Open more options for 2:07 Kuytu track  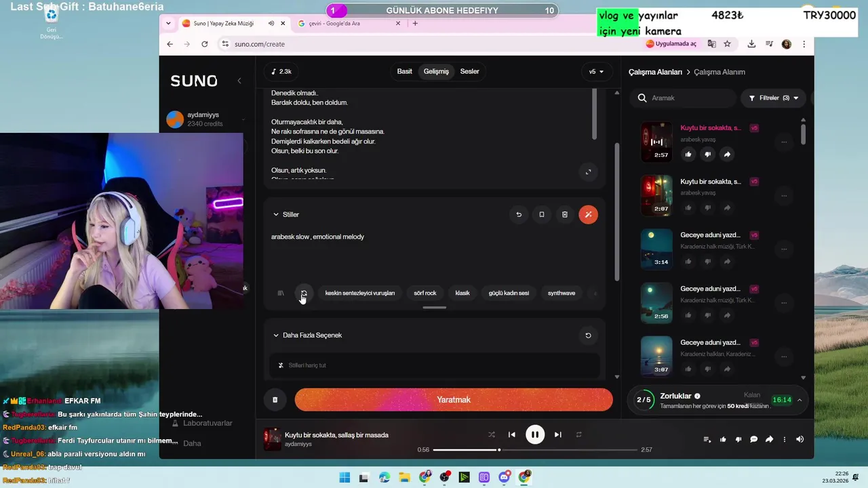[x=784, y=196]
